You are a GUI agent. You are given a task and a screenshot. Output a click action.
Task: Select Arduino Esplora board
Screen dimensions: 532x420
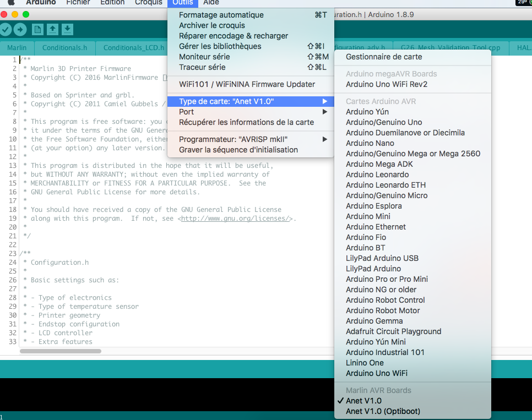[412, 206]
